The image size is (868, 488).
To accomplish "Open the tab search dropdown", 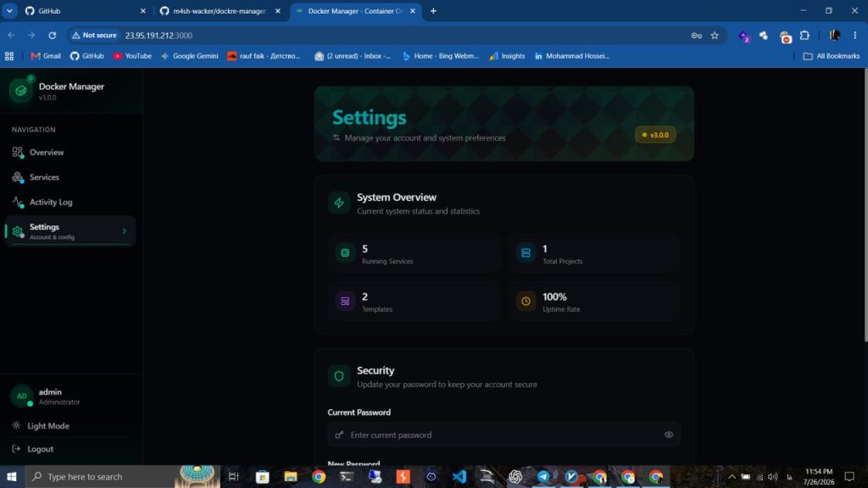I will coord(9,11).
